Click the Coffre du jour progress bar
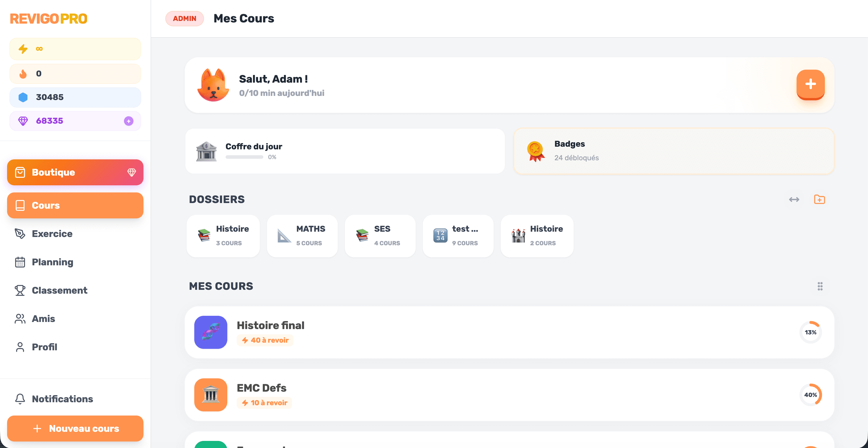Viewport: 868px width, 448px height. click(x=244, y=157)
